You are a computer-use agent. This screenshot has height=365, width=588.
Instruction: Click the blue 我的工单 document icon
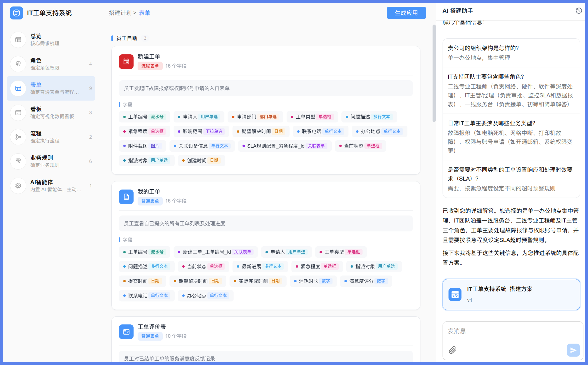coord(126,197)
